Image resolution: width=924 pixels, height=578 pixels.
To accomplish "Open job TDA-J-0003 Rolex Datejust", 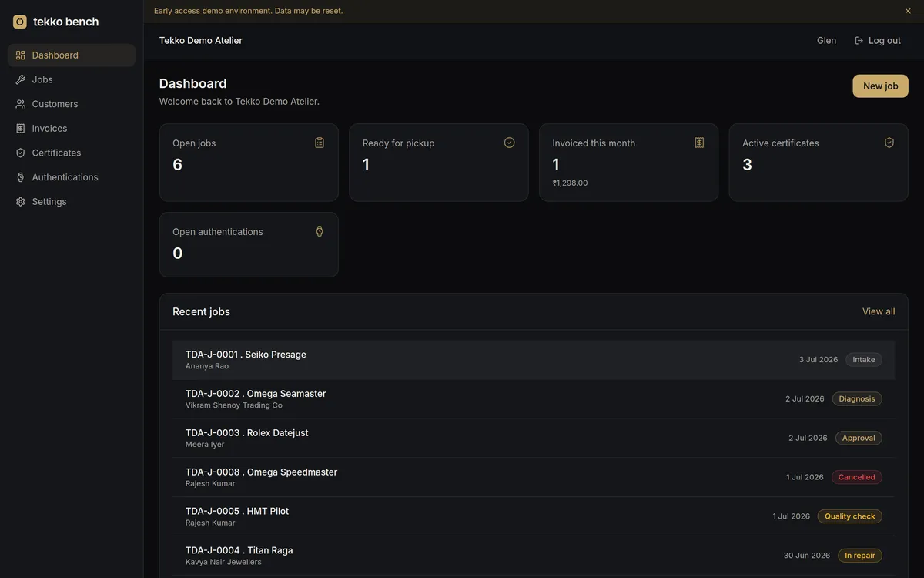I will 534,438.
